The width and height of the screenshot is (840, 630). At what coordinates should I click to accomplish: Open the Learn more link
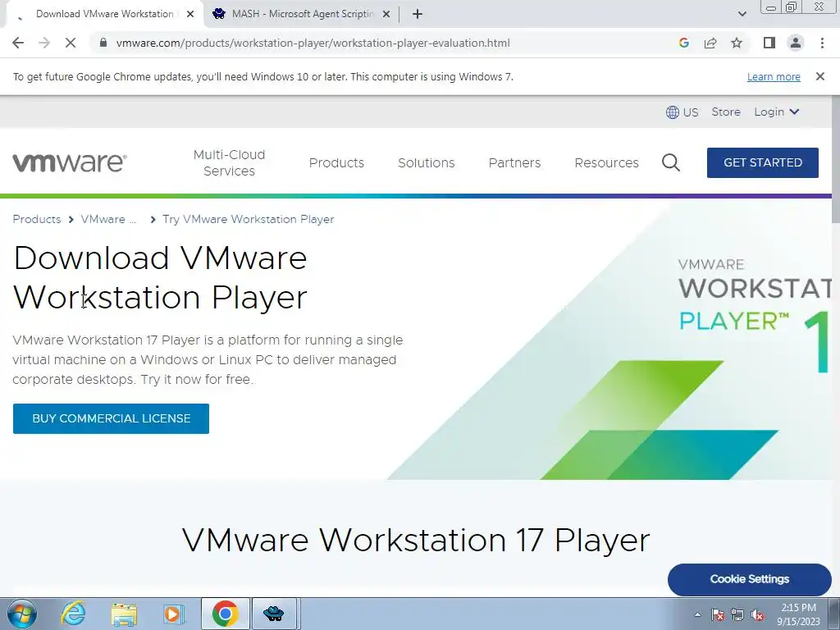[774, 76]
